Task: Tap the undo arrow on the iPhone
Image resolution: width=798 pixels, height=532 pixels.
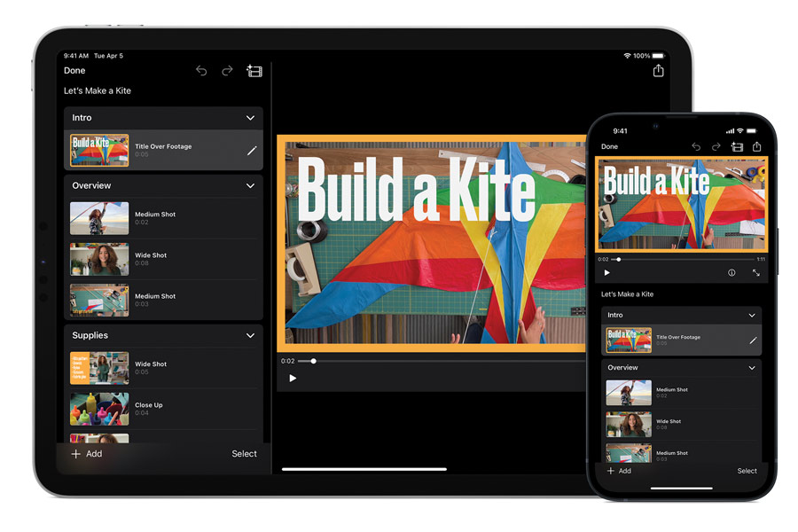Action: click(696, 146)
